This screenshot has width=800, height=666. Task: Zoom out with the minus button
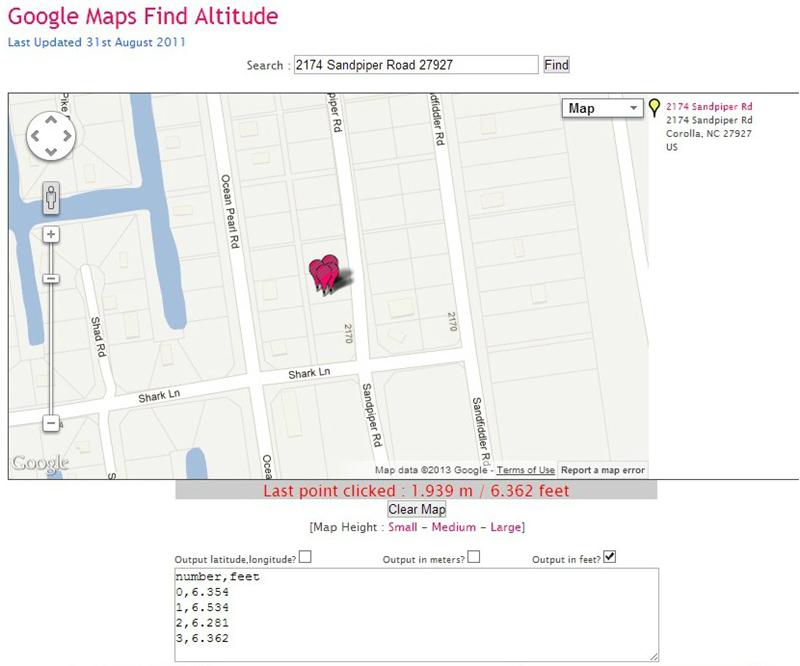(51, 423)
